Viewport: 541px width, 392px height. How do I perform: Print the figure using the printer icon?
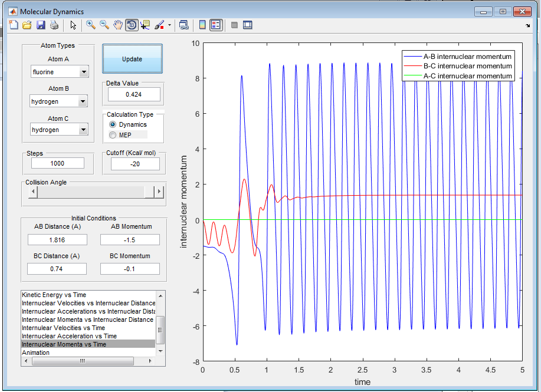point(54,25)
